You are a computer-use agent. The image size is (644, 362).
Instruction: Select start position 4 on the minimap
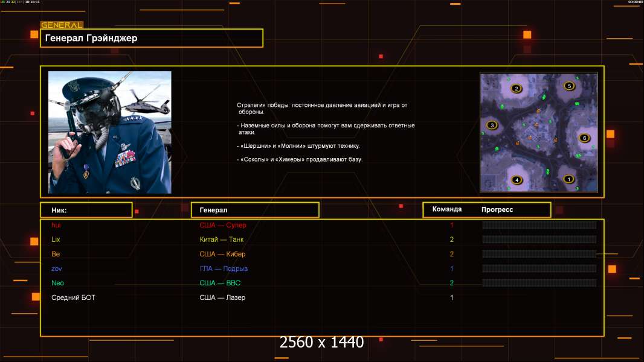tap(516, 180)
